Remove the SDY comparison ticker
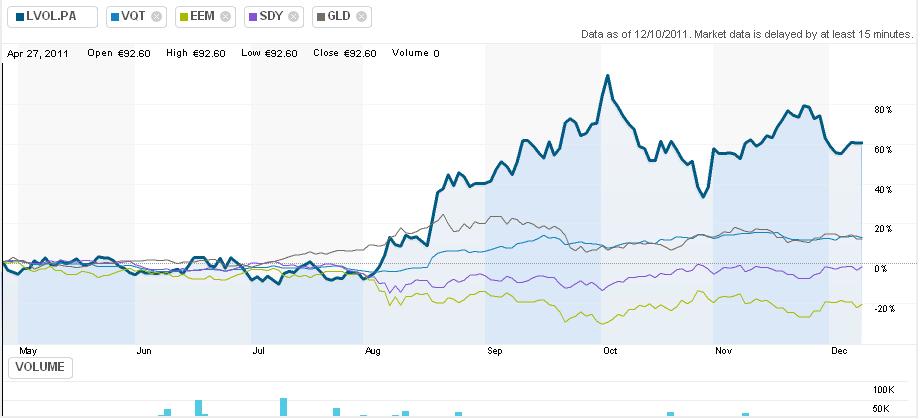This screenshot has width=920, height=419. point(293,17)
